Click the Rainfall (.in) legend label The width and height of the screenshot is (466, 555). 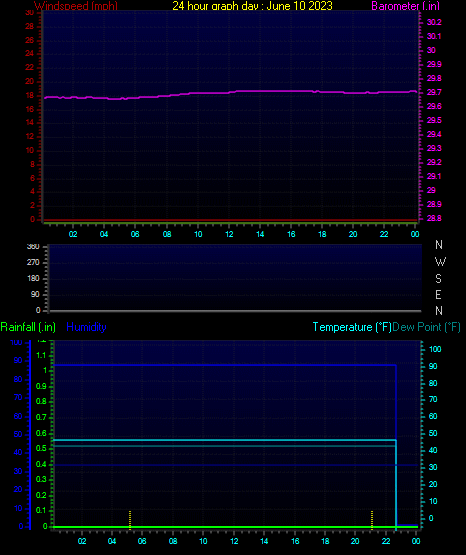(28, 327)
